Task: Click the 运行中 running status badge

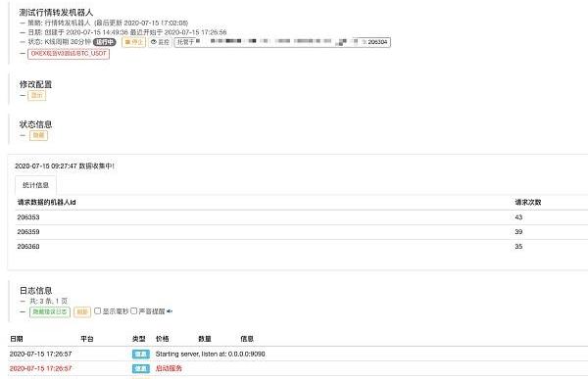Action: [105, 42]
